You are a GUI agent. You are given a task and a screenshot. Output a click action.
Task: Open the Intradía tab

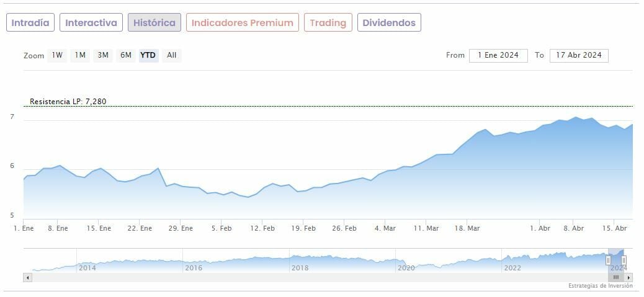click(x=30, y=23)
